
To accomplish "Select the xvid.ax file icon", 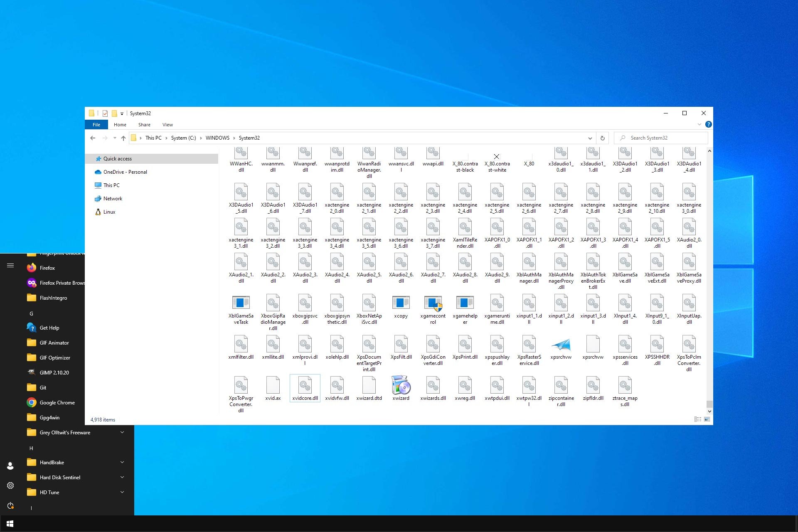I will (273, 385).
